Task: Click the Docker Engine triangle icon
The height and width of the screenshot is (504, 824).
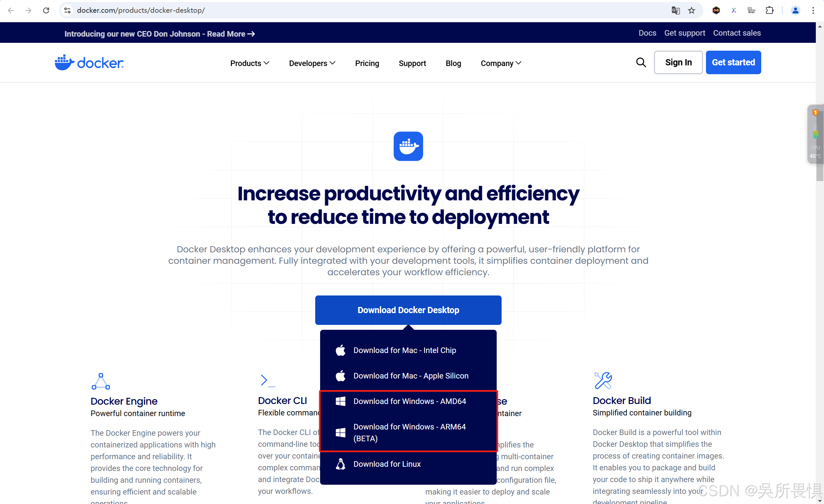Action: 101,381
